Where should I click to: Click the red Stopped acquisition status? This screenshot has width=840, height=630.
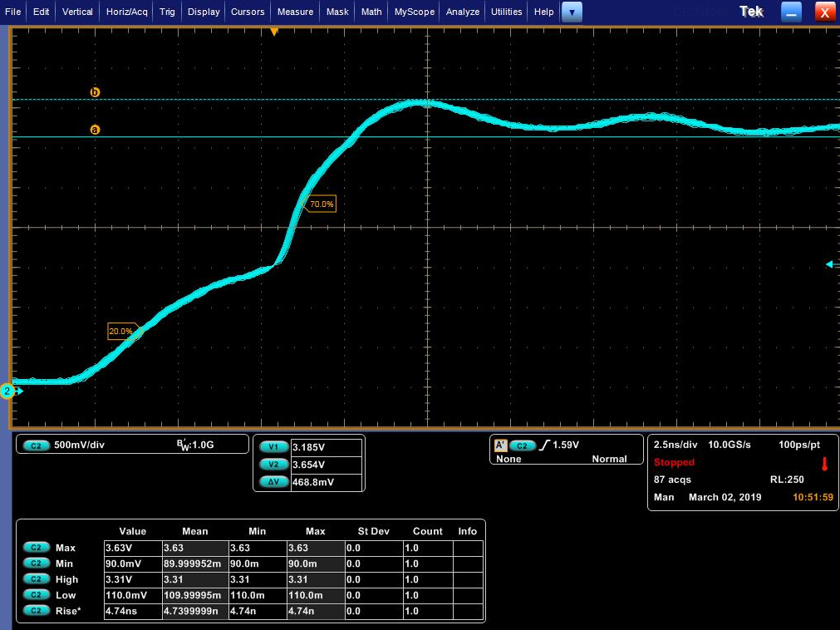point(674,462)
